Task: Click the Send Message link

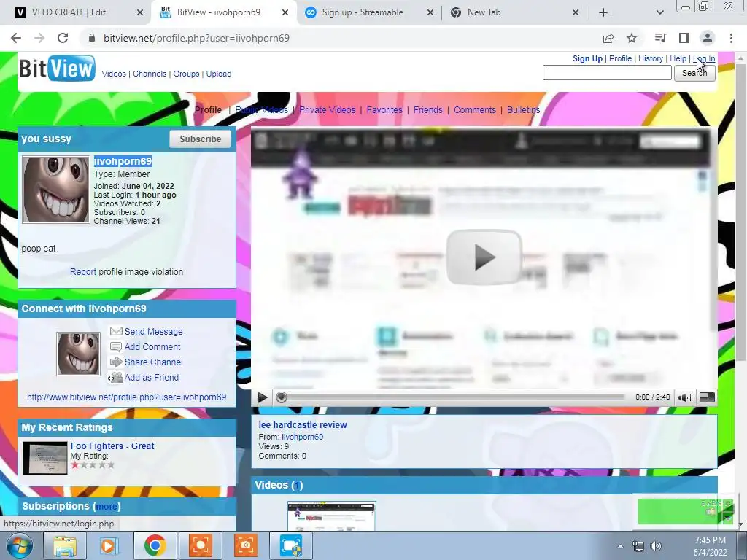Action: pyautogui.click(x=153, y=332)
